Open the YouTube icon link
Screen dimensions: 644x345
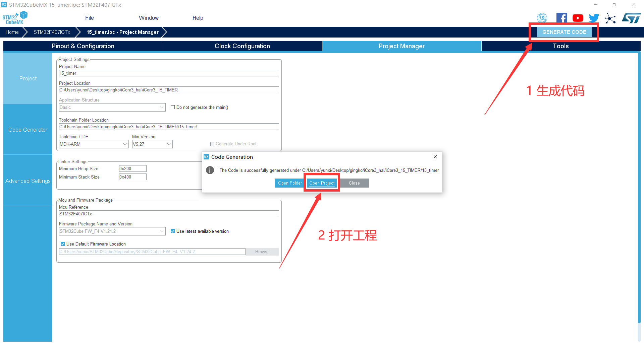click(x=578, y=18)
